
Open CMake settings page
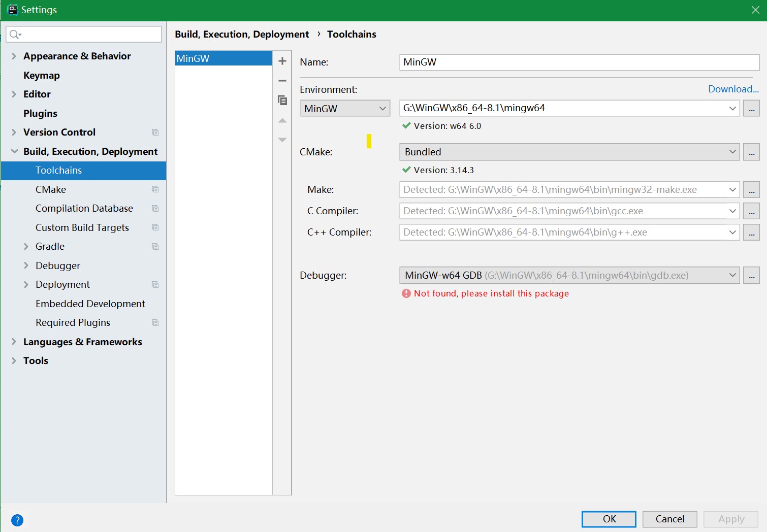click(x=51, y=189)
